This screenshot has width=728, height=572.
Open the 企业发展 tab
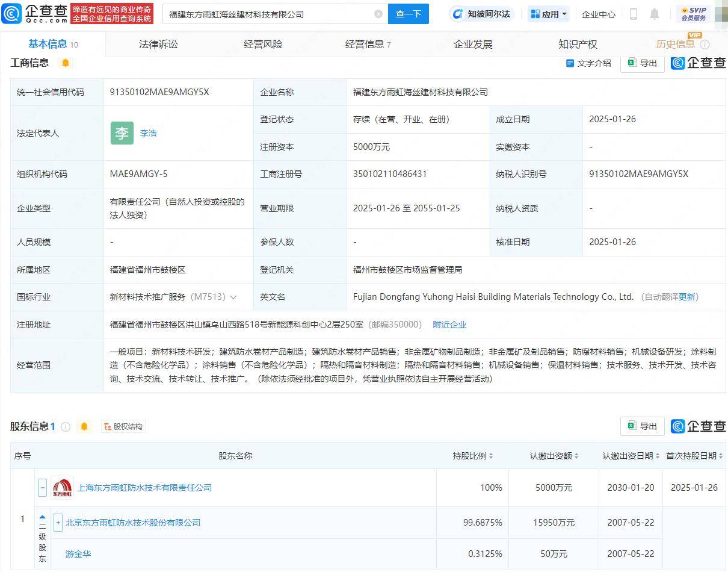point(474,44)
